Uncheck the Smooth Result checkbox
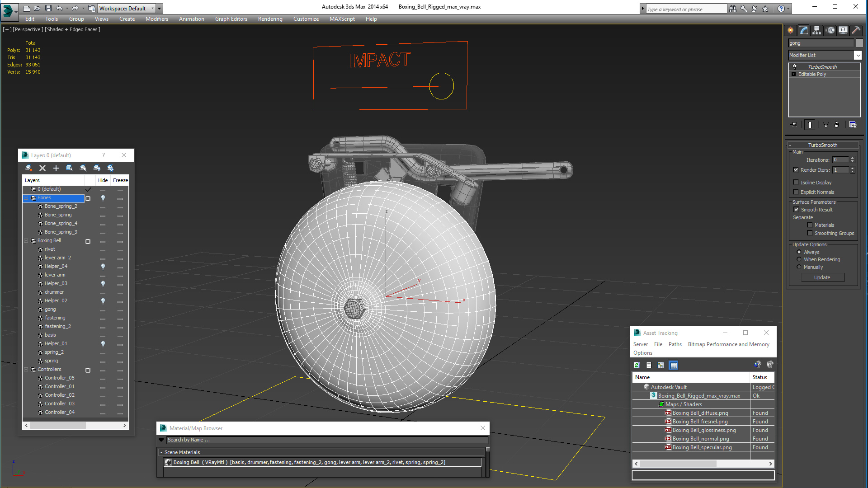This screenshot has height=488, width=868. 796,210
